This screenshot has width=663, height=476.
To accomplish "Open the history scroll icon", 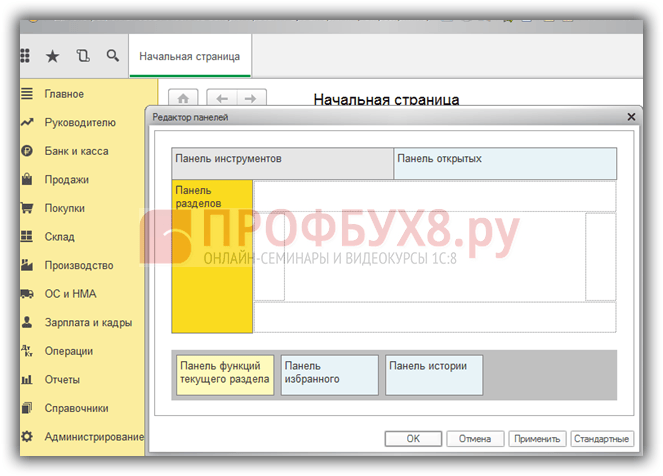I will click(x=83, y=56).
